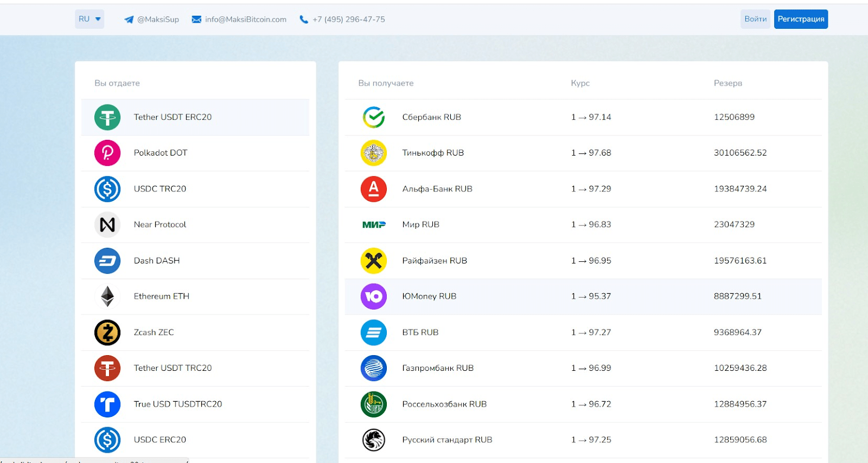Click the USDC ERC20 coin icon

tap(107, 440)
